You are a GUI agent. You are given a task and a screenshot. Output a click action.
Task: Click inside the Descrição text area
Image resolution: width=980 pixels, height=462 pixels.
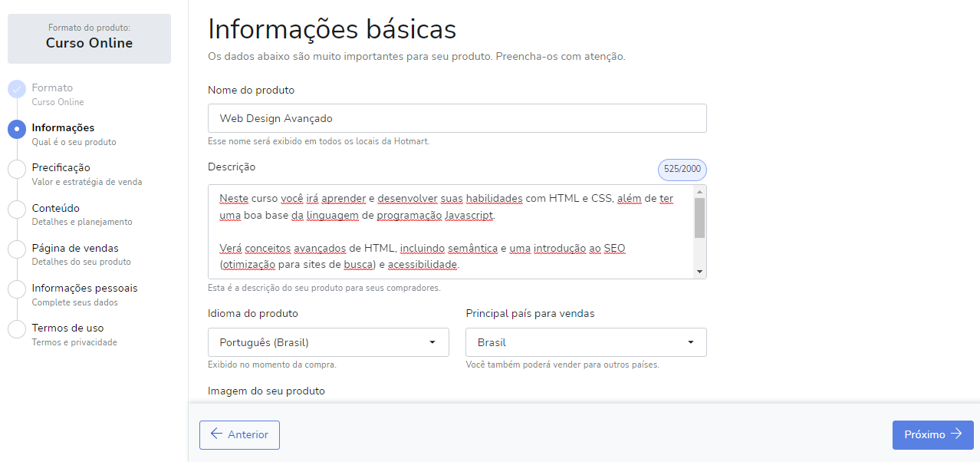451,232
